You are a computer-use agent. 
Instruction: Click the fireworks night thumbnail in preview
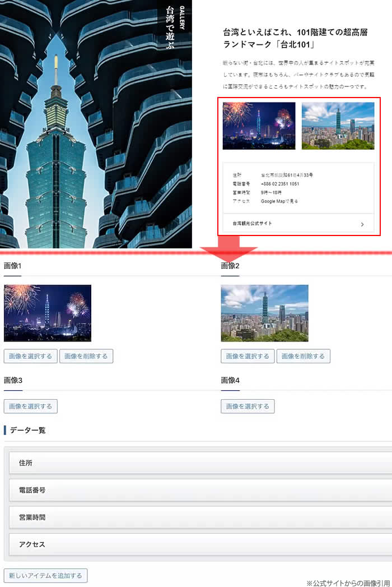click(259, 126)
